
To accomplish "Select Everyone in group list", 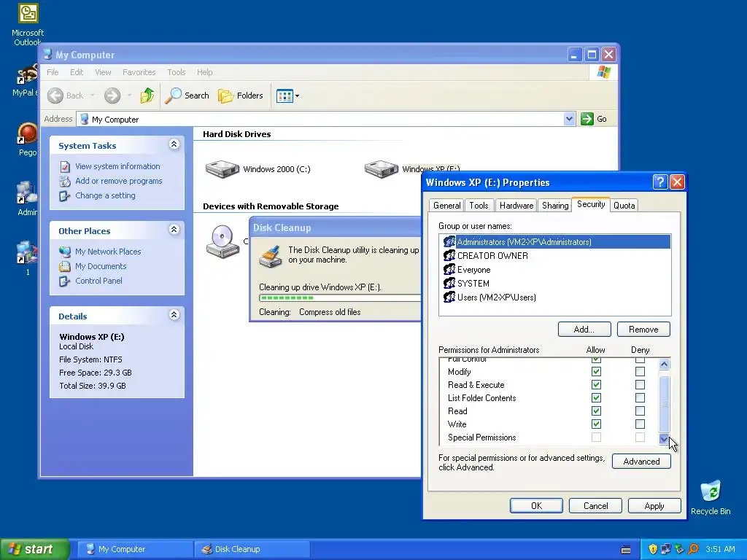I will pos(555,270).
